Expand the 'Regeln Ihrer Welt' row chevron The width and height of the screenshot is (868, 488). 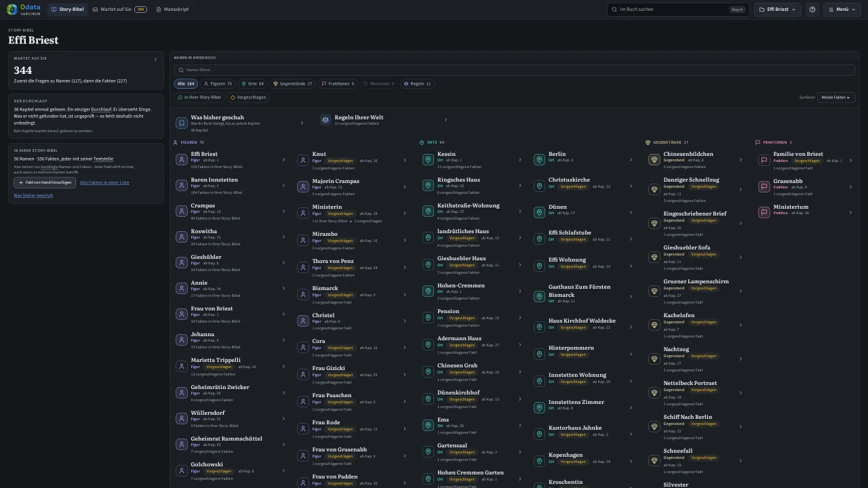[x=446, y=120]
